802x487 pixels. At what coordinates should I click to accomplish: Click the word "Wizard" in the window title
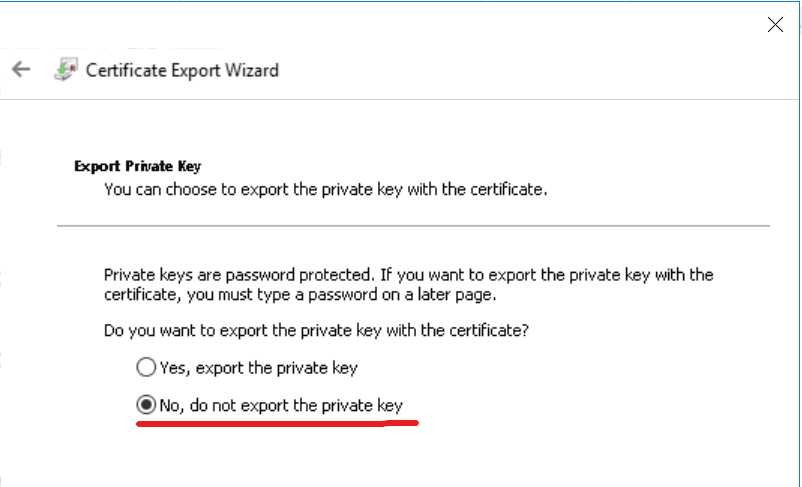251,70
